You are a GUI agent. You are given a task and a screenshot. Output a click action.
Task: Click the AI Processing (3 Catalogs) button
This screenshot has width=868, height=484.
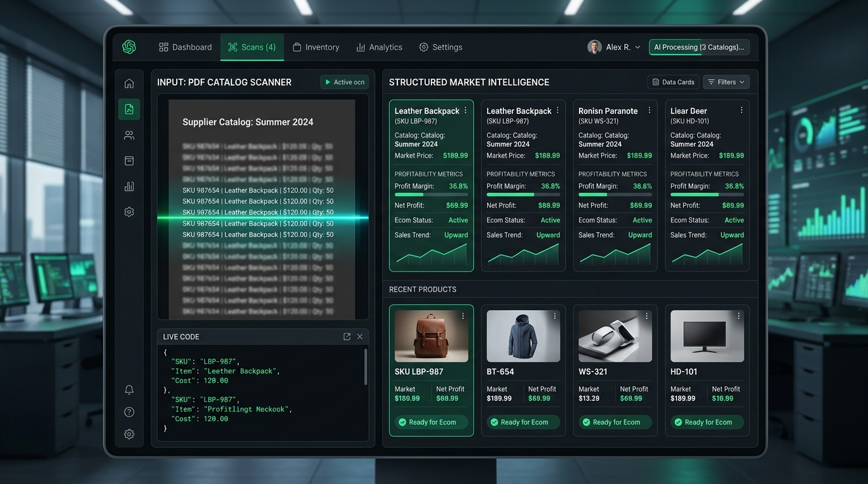700,47
